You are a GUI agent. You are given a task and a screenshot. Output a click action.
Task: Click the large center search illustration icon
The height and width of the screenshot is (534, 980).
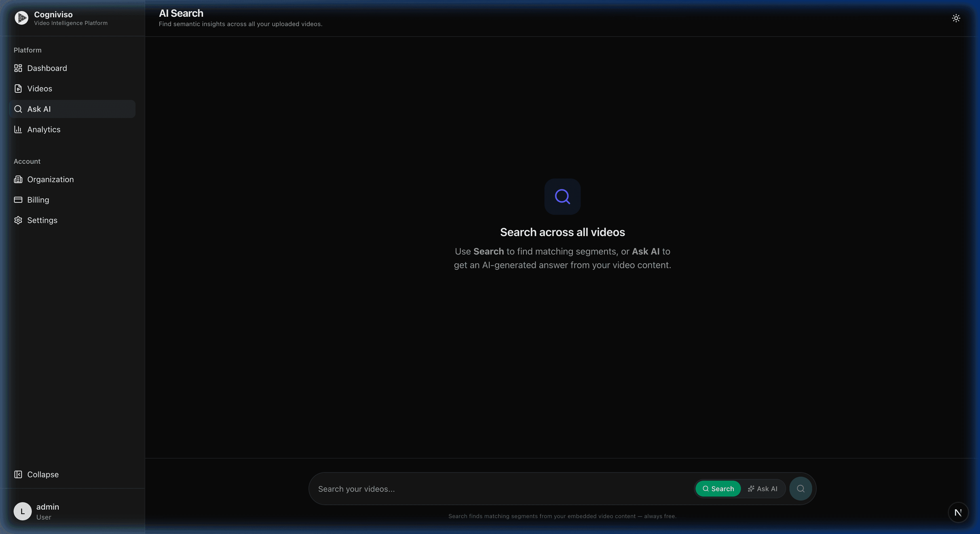pyautogui.click(x=562, y=197)
